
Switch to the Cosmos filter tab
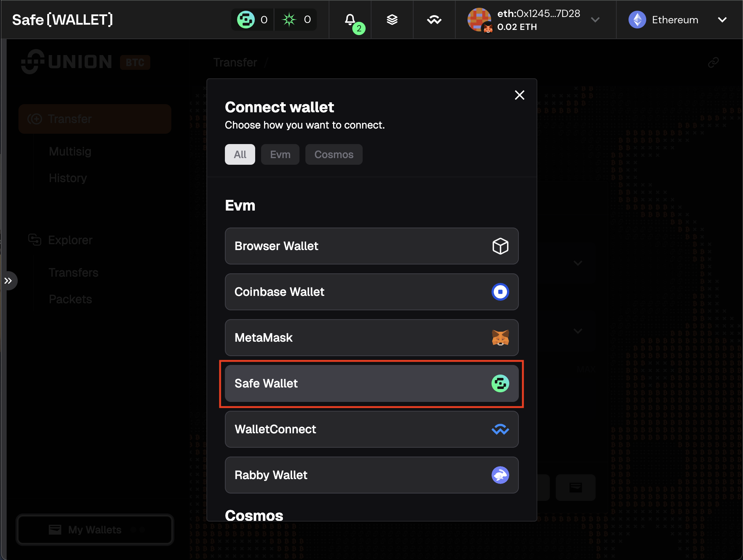tap(333, 154)
